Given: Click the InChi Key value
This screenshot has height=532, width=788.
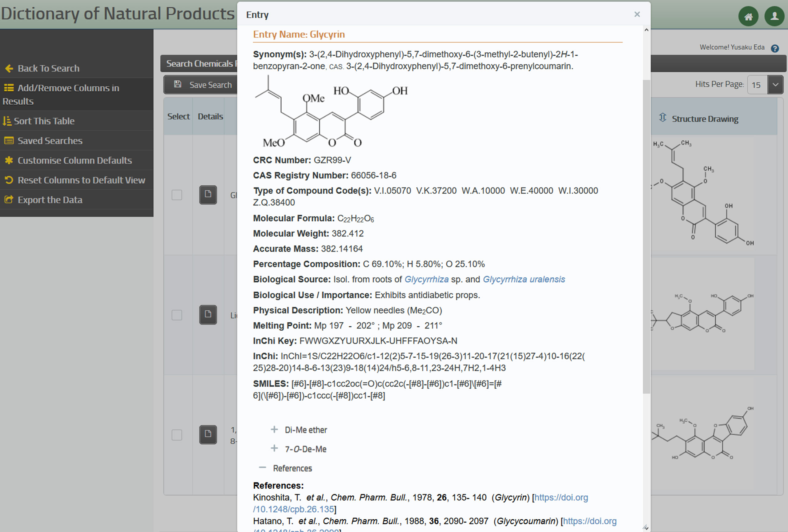Looking at the screenshot, I should pos(378,341).
